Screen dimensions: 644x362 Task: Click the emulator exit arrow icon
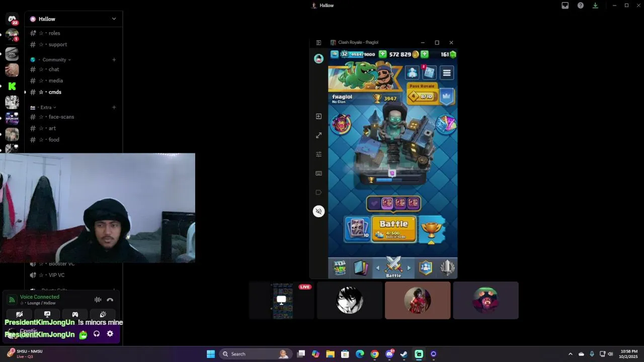pos(318,116)
